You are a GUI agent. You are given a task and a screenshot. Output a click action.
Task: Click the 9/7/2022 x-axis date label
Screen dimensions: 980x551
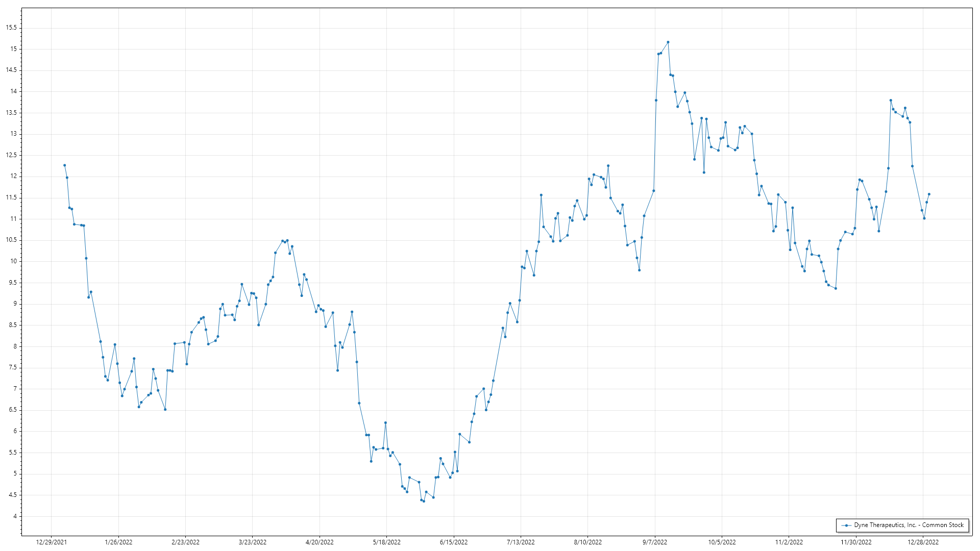[x=654, y=542]
